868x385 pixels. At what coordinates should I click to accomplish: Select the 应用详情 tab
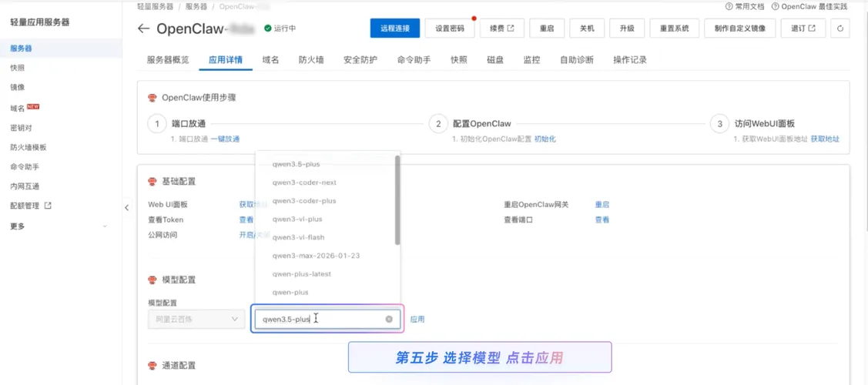pyautogui.click(x=226, y=60)
